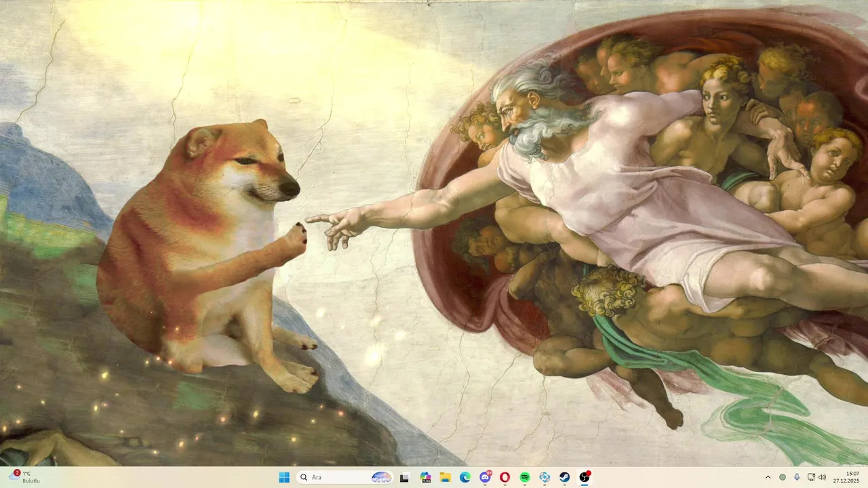Viewport: 868px width, 488px height.
Task: Open Task View from the taskbar
Action: [404, 477]
